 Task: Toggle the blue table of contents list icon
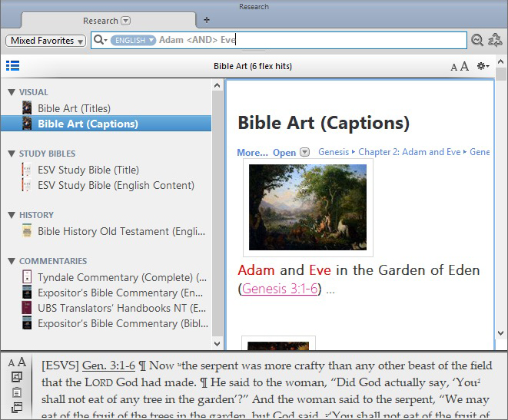point(12,66)
